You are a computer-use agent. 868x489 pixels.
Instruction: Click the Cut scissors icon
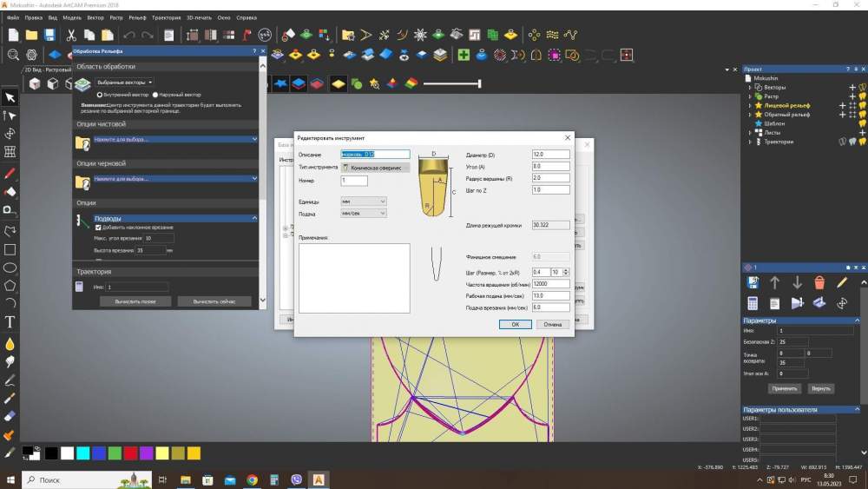71,35
